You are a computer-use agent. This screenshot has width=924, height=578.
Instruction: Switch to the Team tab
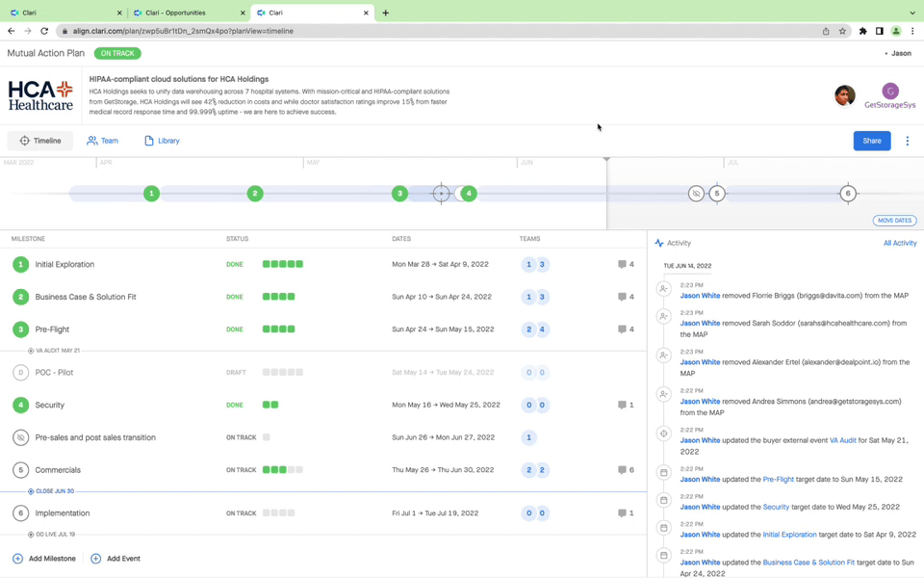(103, 141)
